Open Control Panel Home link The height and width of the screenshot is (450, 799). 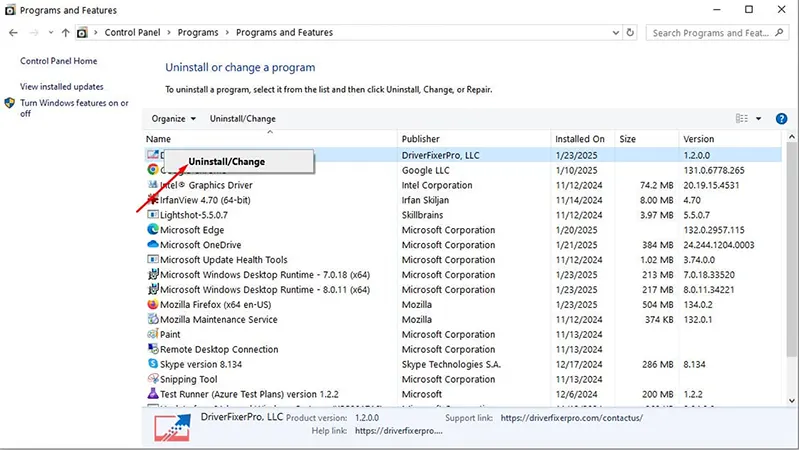pos(59,61)
